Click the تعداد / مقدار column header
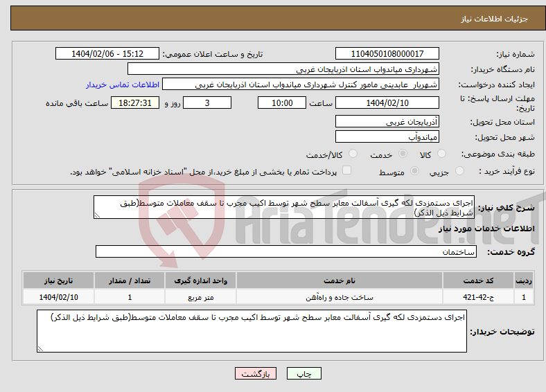The height and width of the screenshot is (392, 546). (130, 280)
